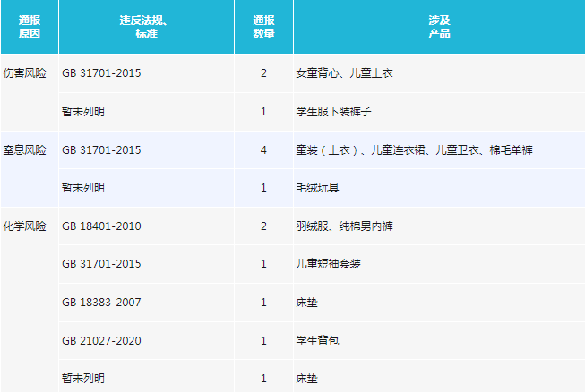The width and height of the screenshot is (585, 392).
Task: Click the 儿童短袖套装 product cell
Action: [x=328, y=264]
